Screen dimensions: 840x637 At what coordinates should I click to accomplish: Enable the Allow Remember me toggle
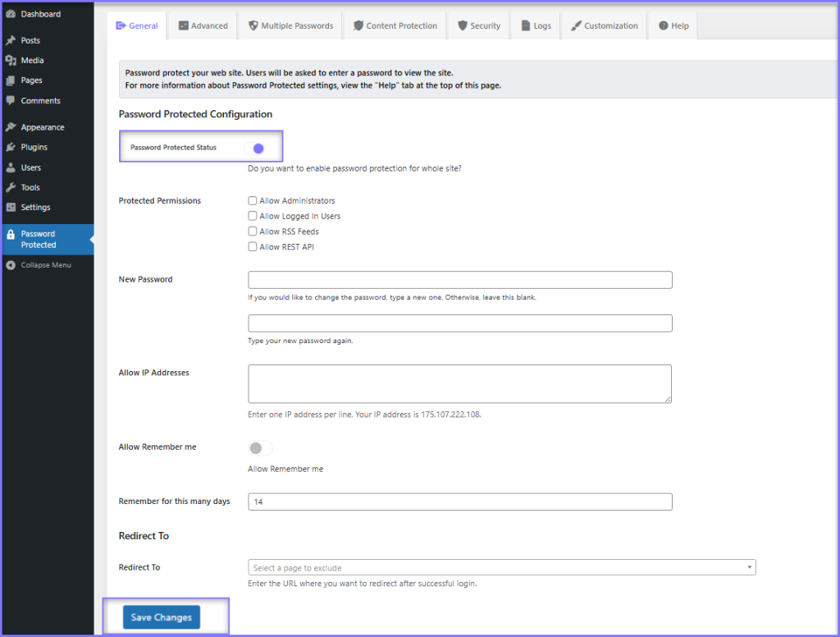[259, 448]
